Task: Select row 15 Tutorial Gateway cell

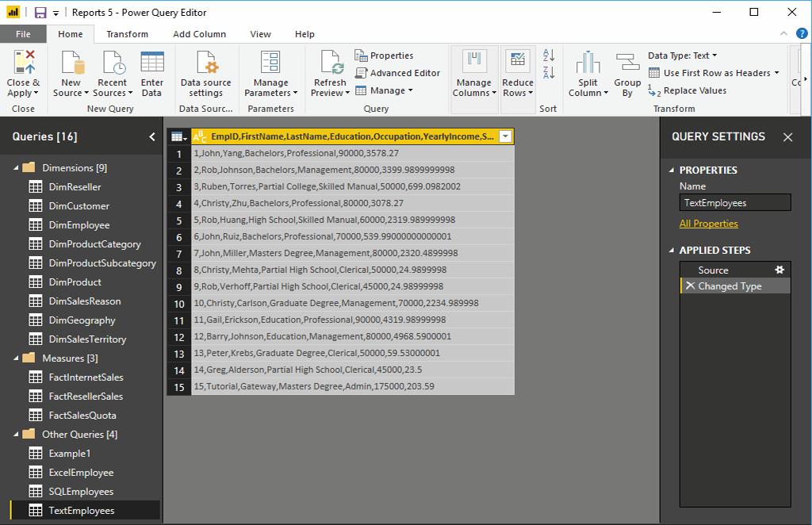Action: point(353,386)
